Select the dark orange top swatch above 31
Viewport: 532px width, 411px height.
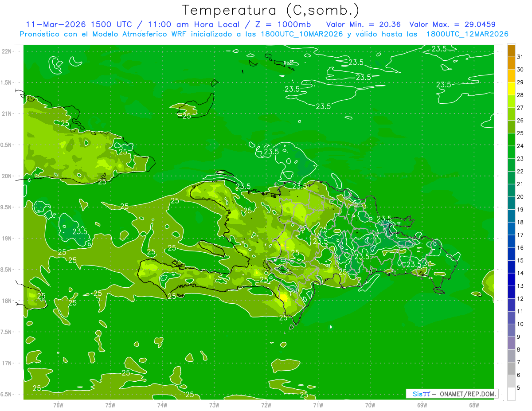511,50
